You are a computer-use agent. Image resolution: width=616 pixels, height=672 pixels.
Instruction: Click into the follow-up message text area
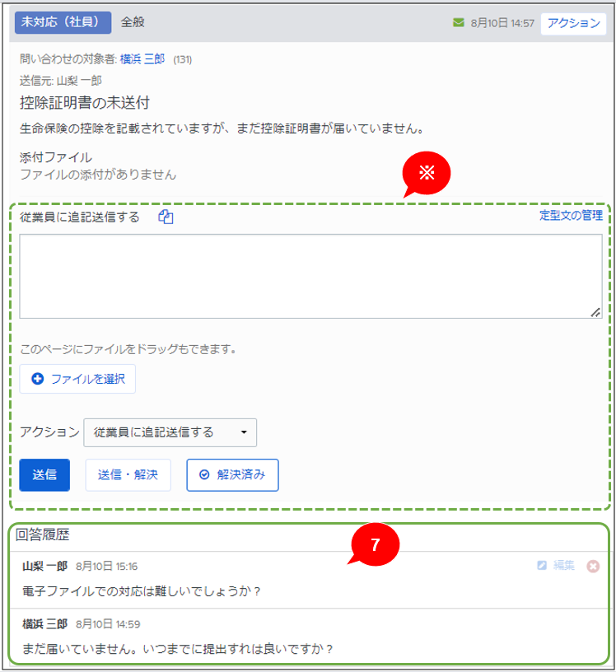pos(310,276)
